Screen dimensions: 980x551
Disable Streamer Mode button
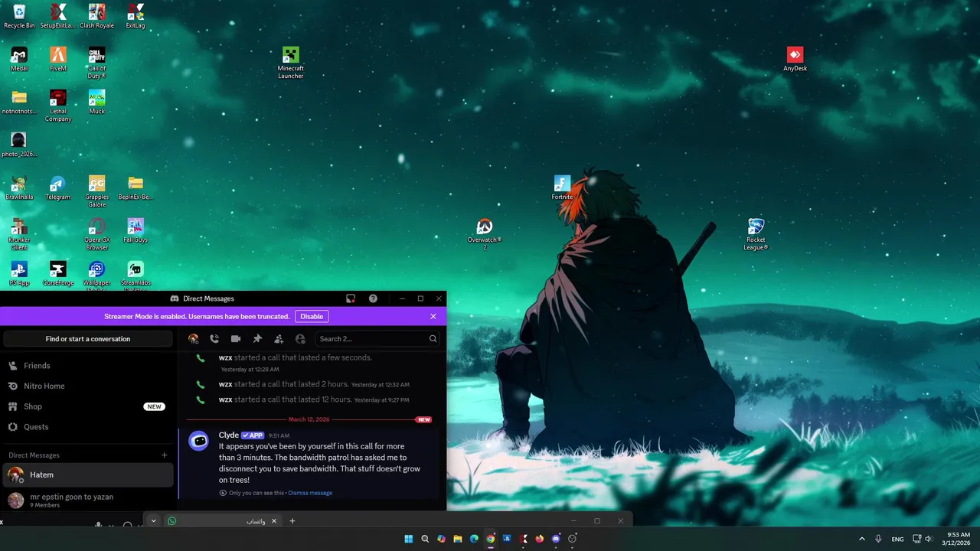(x=312, y=316)
